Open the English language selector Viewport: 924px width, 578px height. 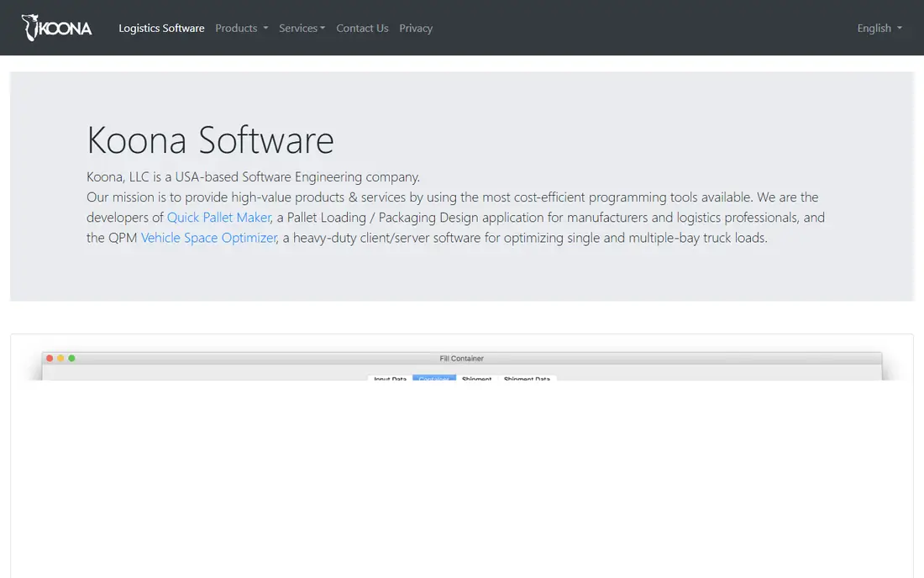click(879, 28)
